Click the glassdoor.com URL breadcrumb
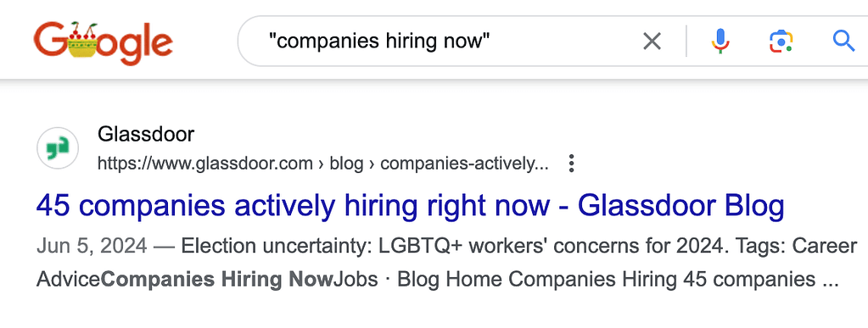The height and width of the screenshot is (328, 868). coord(205,164)
